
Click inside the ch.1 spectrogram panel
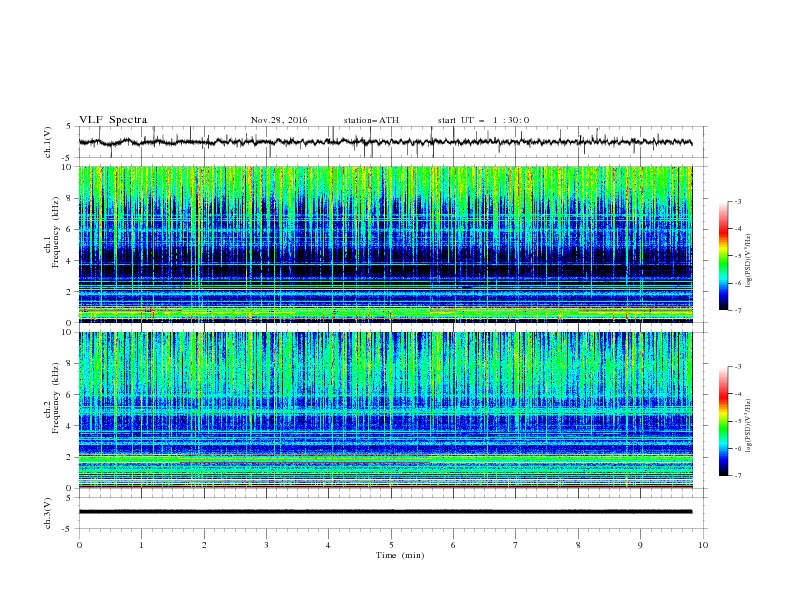pos(385,244)
